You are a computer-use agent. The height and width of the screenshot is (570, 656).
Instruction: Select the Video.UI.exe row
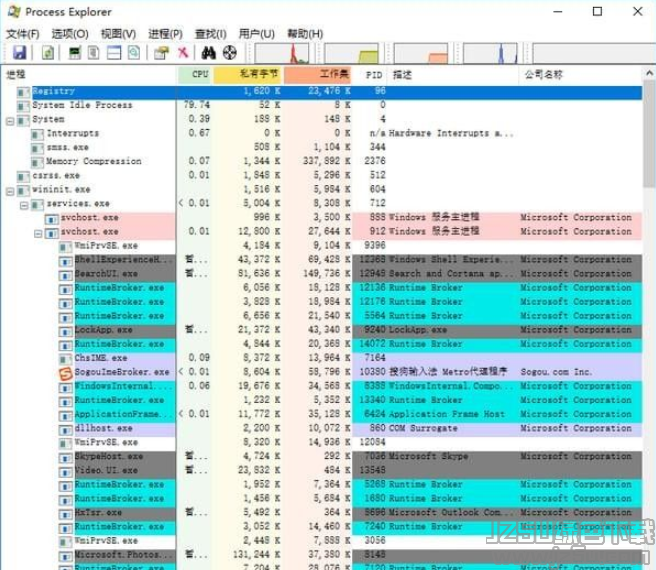click(351, 470)
